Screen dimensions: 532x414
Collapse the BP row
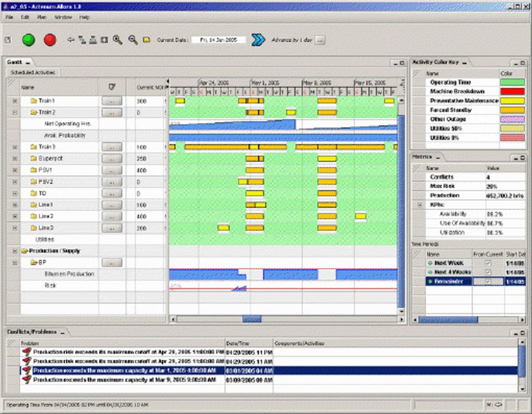(15, 263)
